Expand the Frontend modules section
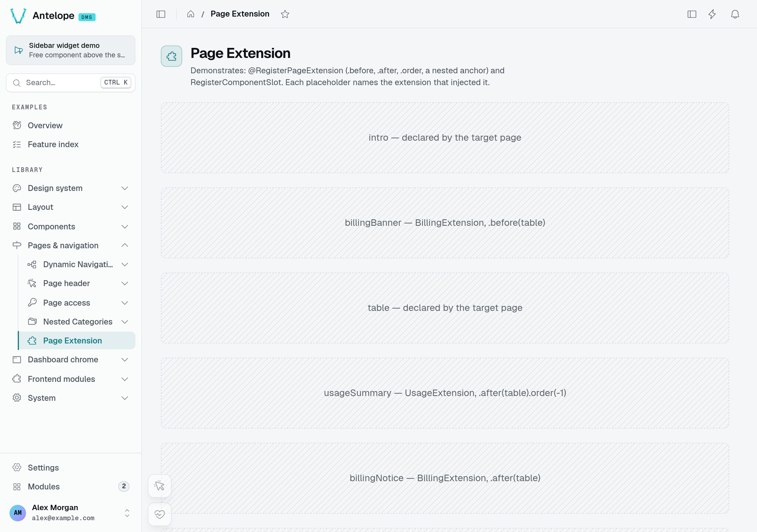 click(x=71, y=379)
